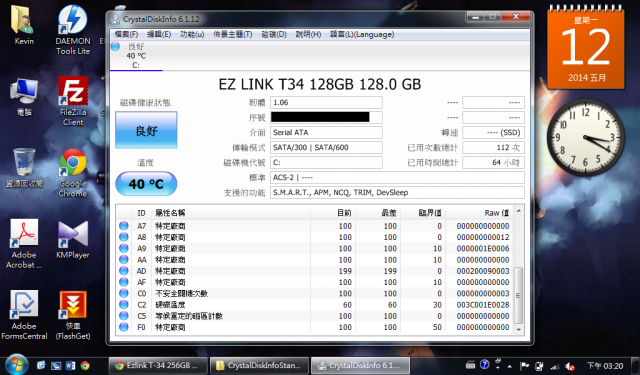
Task: Open Adobe Acrobat desktop shortcut
Action: pos(24,244)
